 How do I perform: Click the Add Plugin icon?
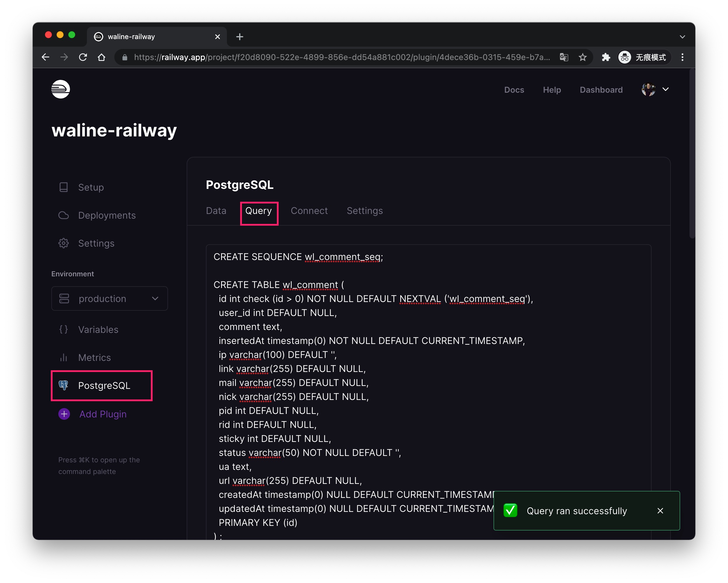(64, 414)
